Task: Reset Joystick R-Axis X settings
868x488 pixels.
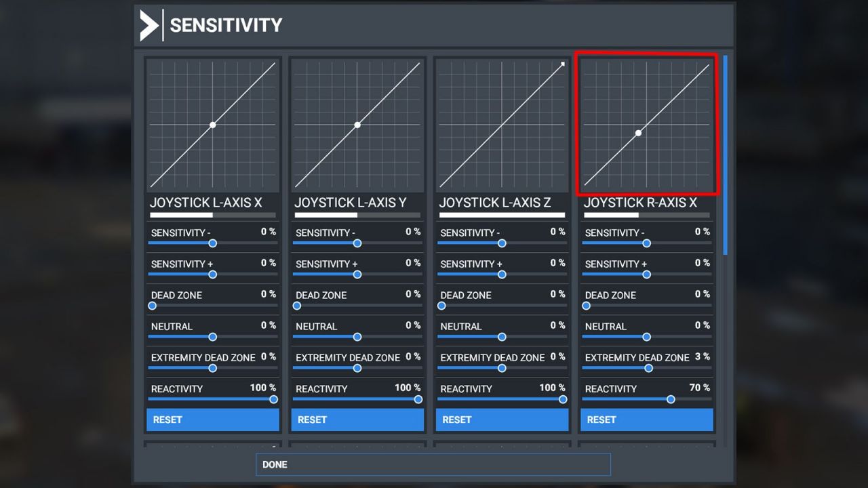Action: tap(647, 420)
